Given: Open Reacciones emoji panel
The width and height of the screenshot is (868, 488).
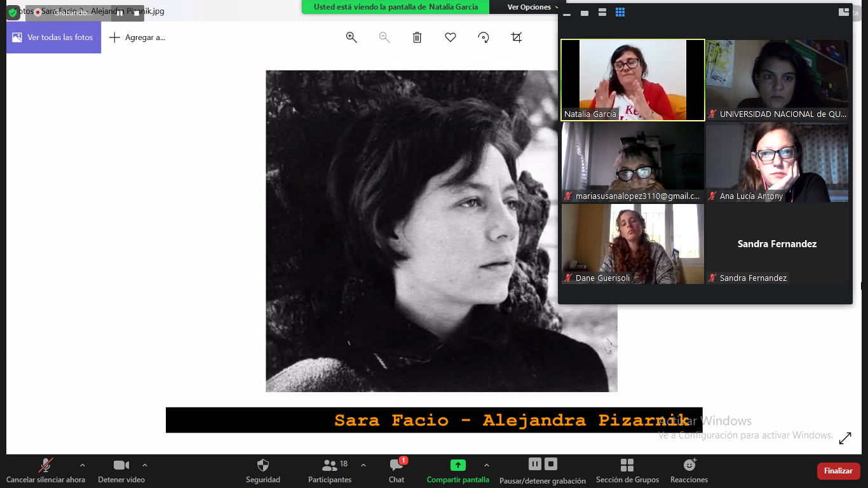Looking at the screenshot, I should point(689,470).
